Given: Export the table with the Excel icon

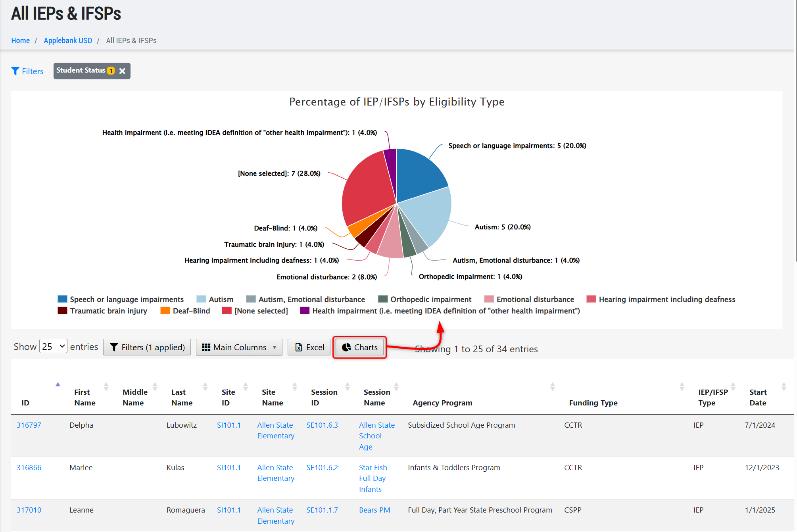Looking at the screenshot, I should point(299,348).
